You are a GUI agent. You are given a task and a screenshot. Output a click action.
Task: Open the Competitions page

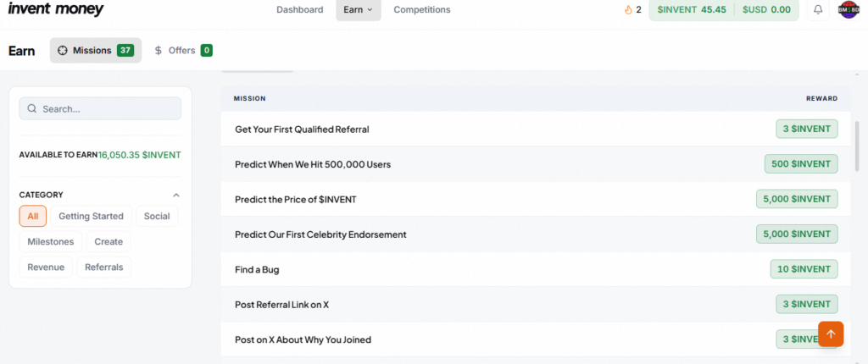tap(422, 10)
